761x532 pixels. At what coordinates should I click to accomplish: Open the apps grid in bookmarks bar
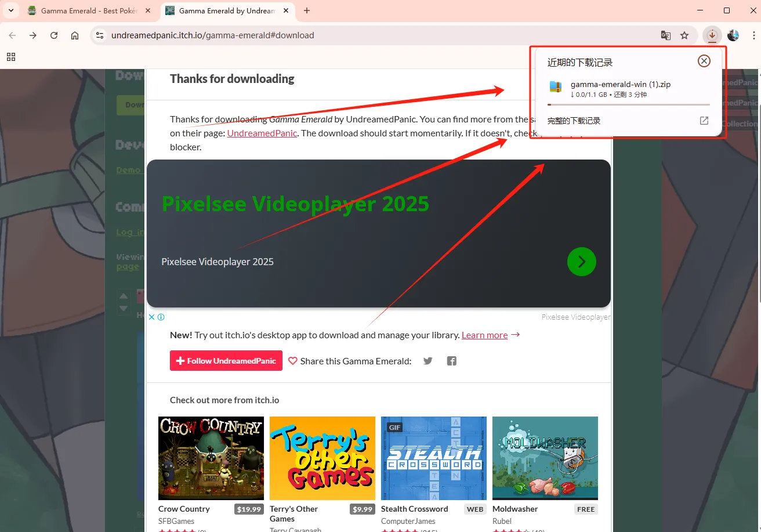click(x=11, y=57)
